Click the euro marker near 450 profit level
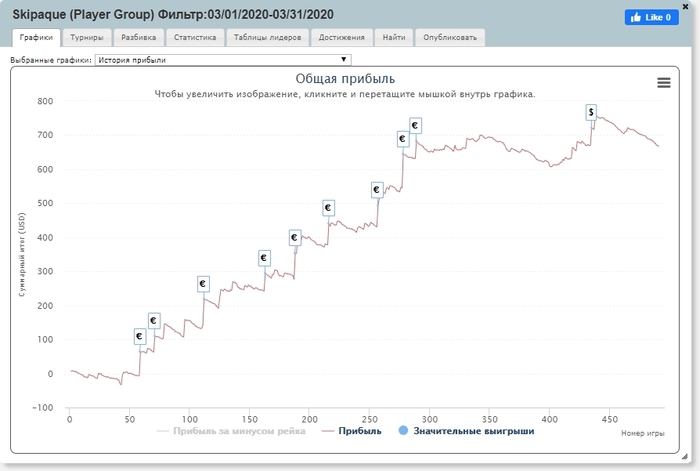700x471 pixels. [328, 208]
